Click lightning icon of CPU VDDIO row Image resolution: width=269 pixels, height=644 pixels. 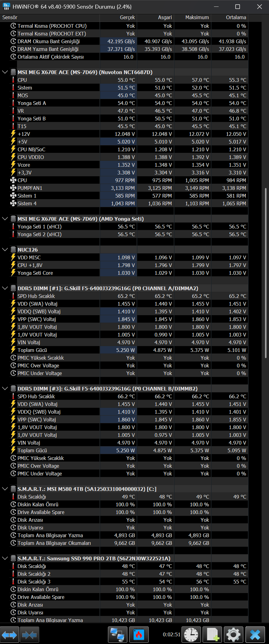coord(13,157)
